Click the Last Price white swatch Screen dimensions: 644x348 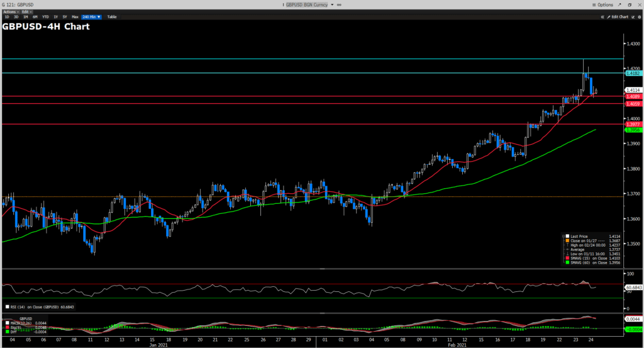click(x=567, y=236)
